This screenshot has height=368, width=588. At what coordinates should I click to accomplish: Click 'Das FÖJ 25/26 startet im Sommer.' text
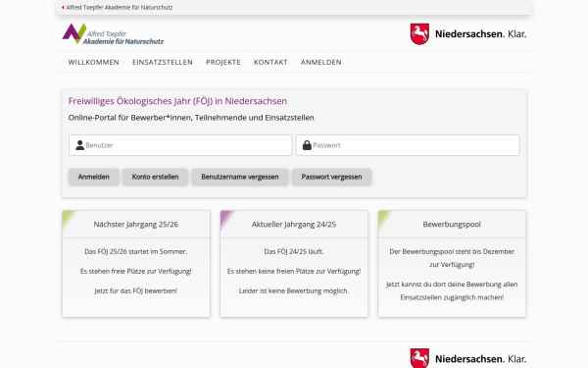point(136,252)
